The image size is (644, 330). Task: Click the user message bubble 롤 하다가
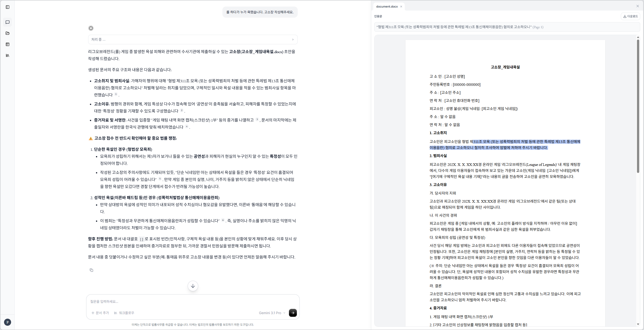tap(260, 12)
